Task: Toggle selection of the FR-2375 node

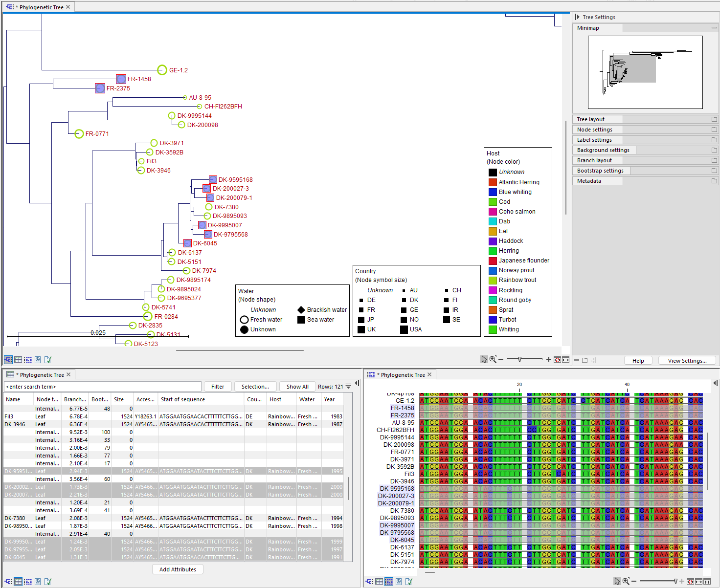Action: [x=100, y=88]
